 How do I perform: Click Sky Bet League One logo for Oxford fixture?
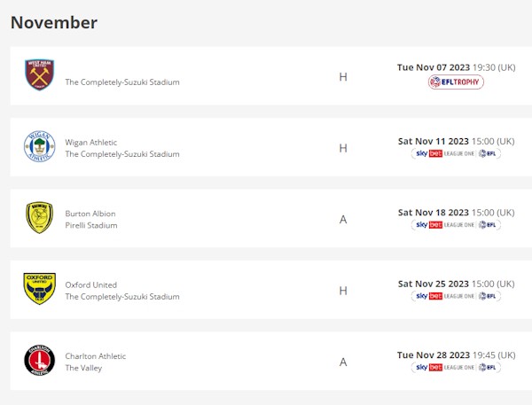[456, 296]
